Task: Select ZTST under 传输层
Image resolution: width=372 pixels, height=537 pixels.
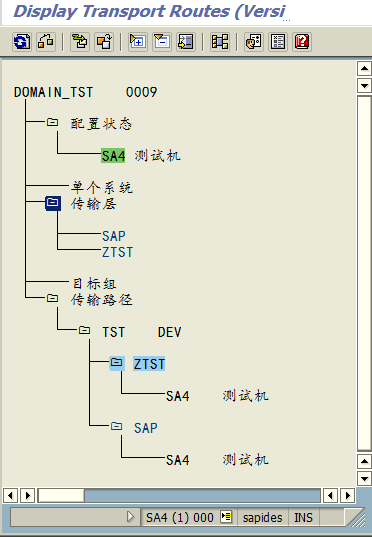Action: (x=117, y=252)
